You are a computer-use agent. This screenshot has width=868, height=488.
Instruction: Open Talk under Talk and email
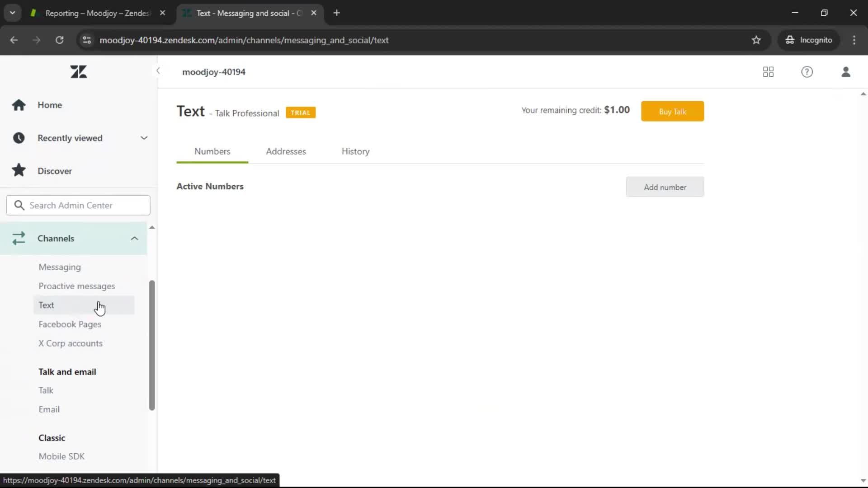(x=46, y=390)
